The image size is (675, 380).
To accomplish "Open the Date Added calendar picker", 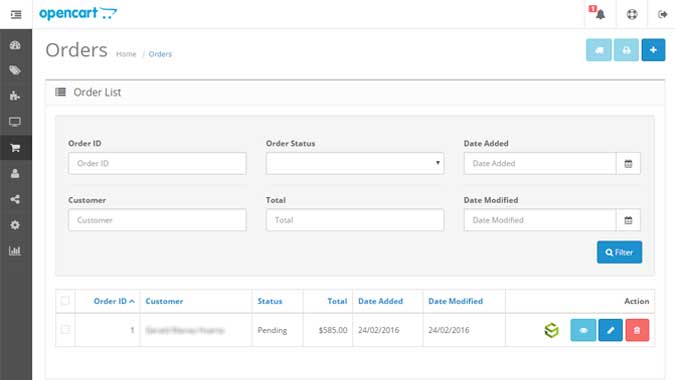I will click(628, 164).
